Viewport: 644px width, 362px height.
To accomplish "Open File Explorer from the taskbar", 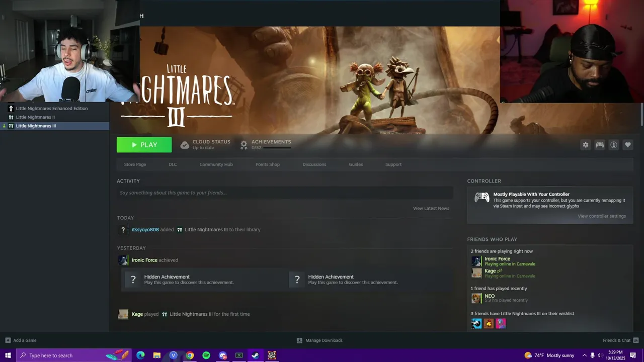I will point(157,355).
